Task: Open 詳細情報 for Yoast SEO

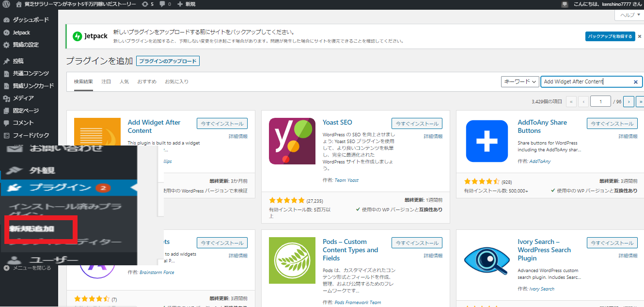Action: point(433,137)
